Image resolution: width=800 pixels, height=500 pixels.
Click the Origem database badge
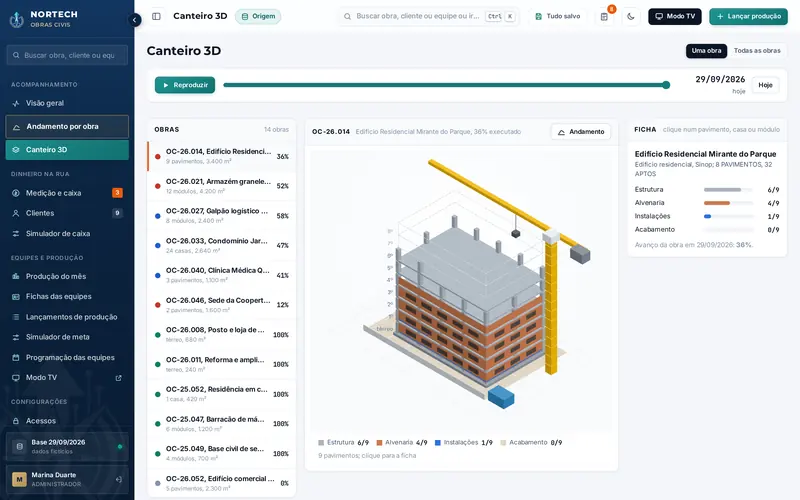pos(258,16)
